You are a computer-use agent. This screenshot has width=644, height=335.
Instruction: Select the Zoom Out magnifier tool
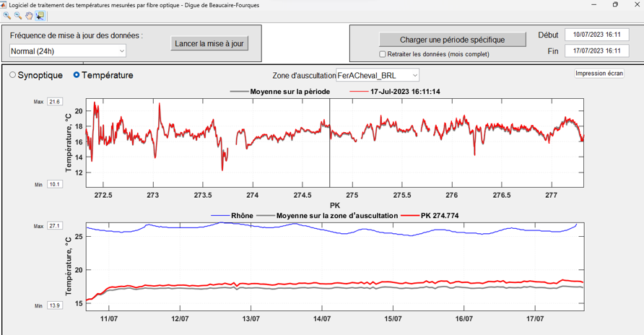(x=17, y=15)
